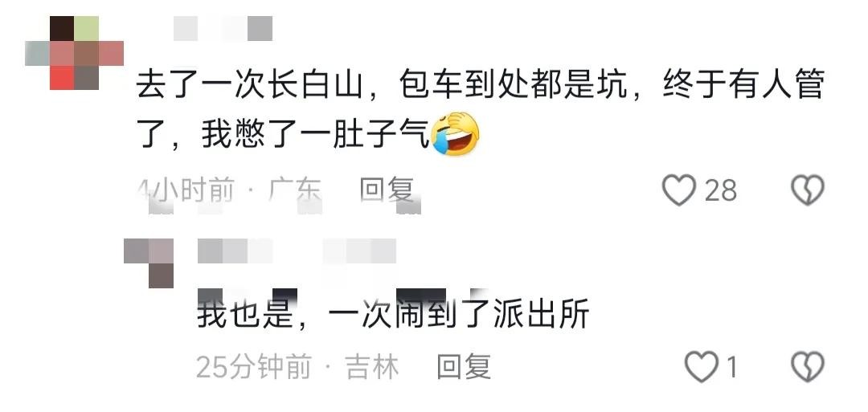Tap the 广东 location label
This screenshot has height=412, width=868.
click(x=295, y=190)
